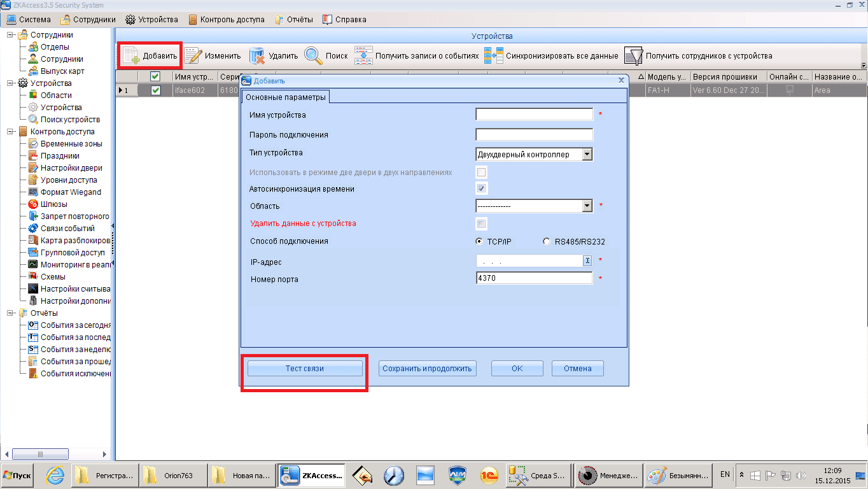
Task: Collapse the Контроль доступа tree node
Action: point(11,132)
